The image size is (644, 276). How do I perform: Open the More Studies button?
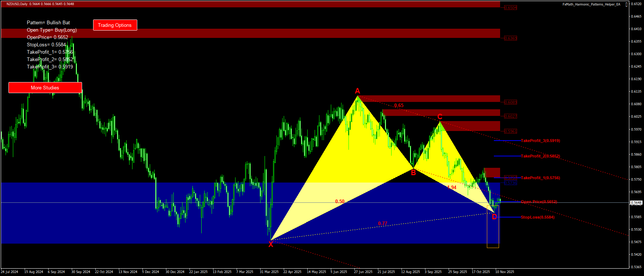pyautogui.click(x=45, y=88)
